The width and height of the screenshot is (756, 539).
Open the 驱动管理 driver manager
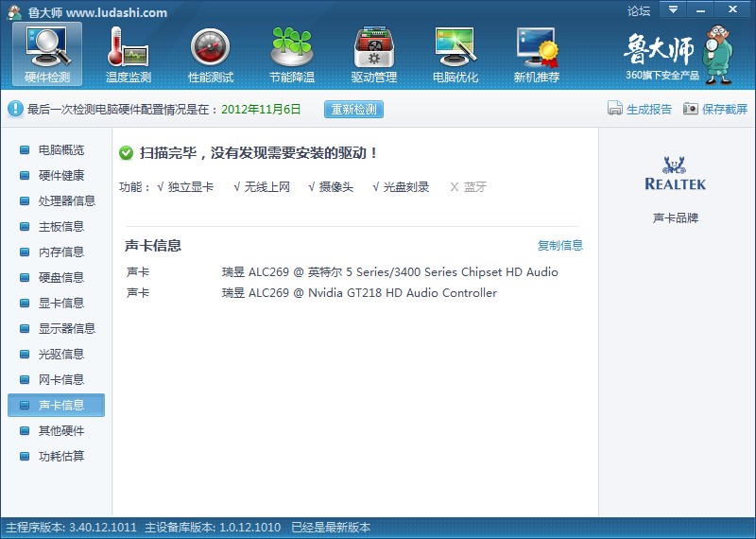[x=373, y=54]
